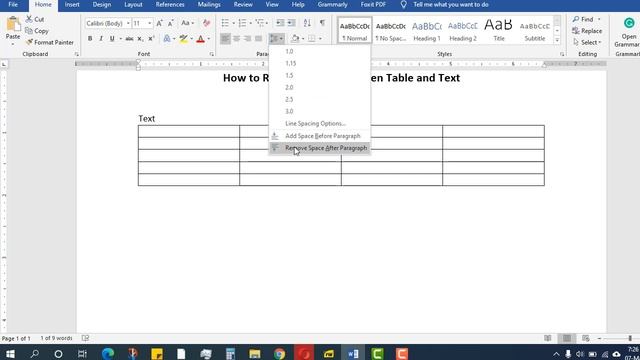Decrease paragraph indent
640x360 pixels.
pyautogui.click(x=280, y=23)
